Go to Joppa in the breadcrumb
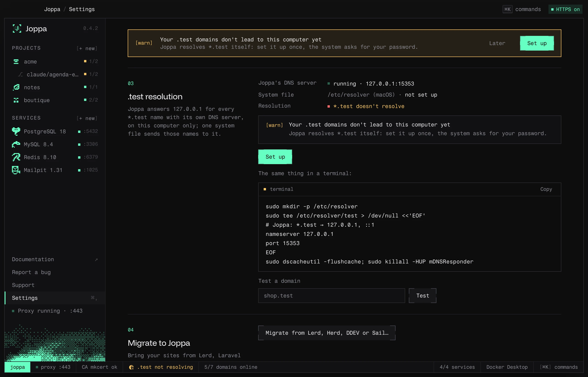The width and height of the screenshot is (588, 377). (x=52, y=9)
